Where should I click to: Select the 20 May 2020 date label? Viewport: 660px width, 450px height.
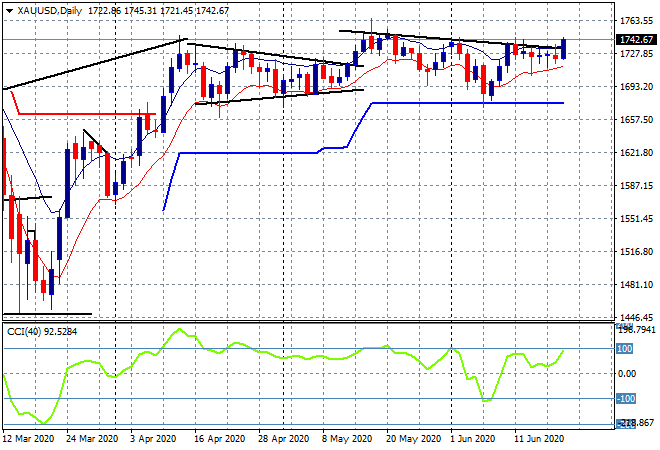413,439
